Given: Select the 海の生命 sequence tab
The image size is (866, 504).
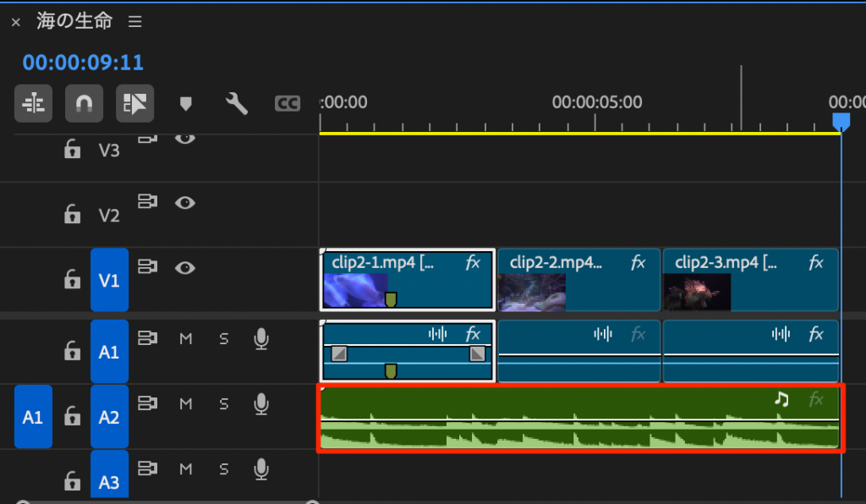Looking at the screenshot, I should [74, 22].
